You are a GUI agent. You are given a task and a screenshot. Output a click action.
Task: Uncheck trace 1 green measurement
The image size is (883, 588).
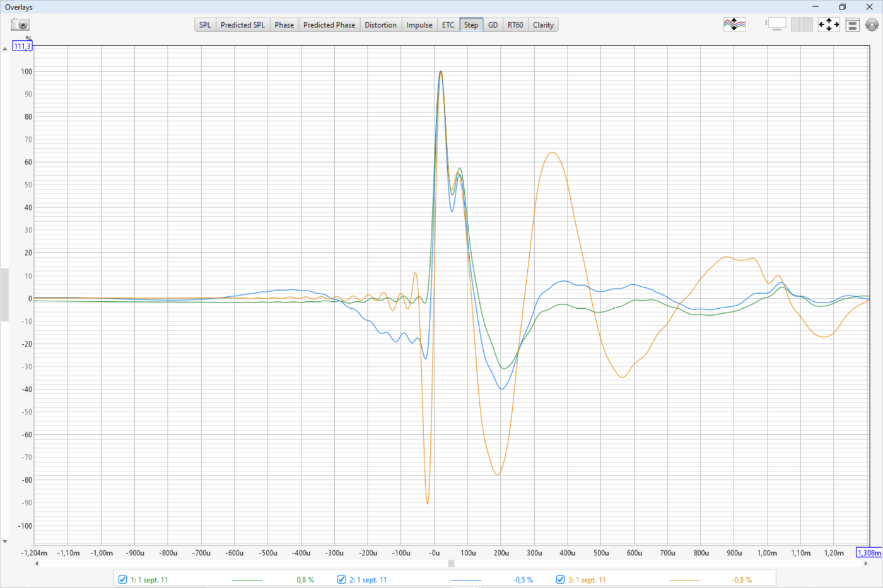pyautogui.click(x=123, y=579)
